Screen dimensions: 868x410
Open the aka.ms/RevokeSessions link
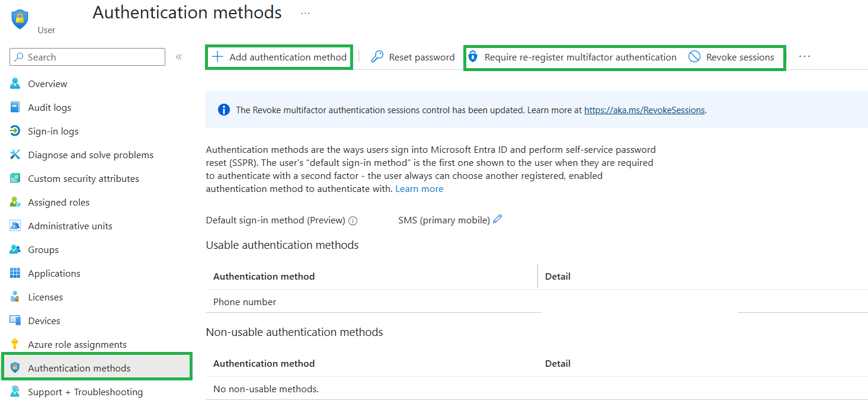tap(645, 110)
